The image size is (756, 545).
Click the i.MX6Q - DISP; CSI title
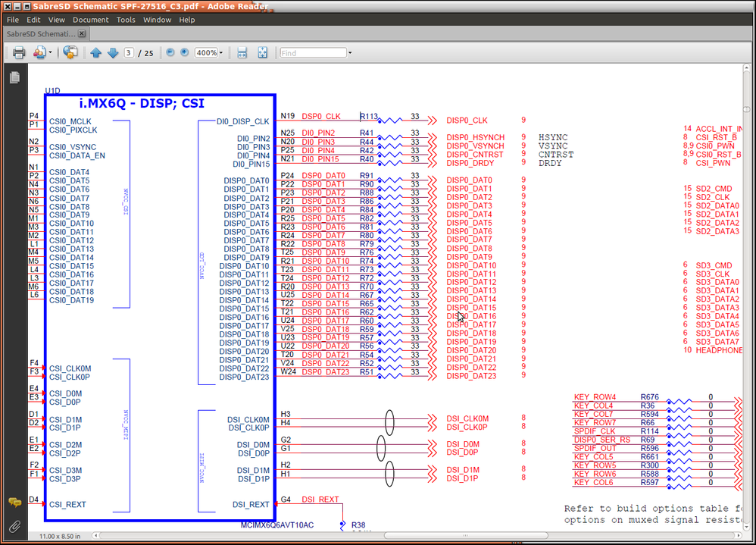(x=142, y=103)
